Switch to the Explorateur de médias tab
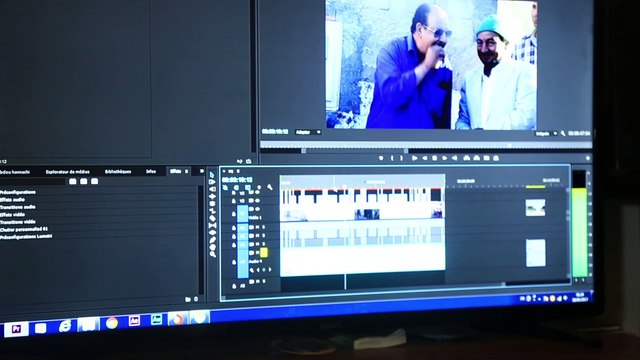 67,172
